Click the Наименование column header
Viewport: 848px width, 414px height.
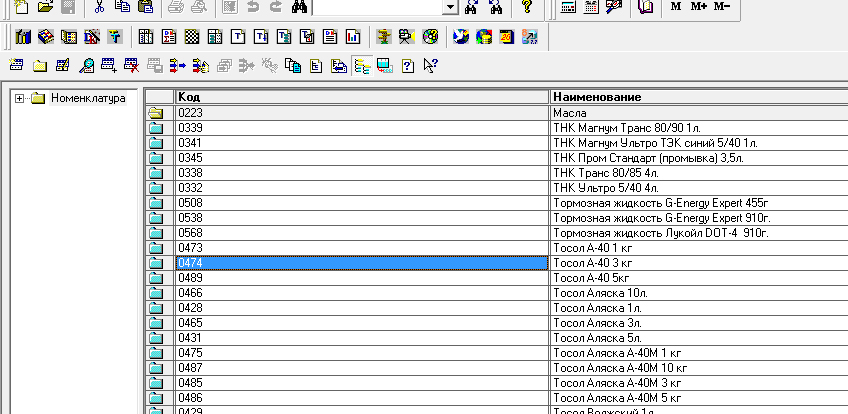click(x=698, y=97)
